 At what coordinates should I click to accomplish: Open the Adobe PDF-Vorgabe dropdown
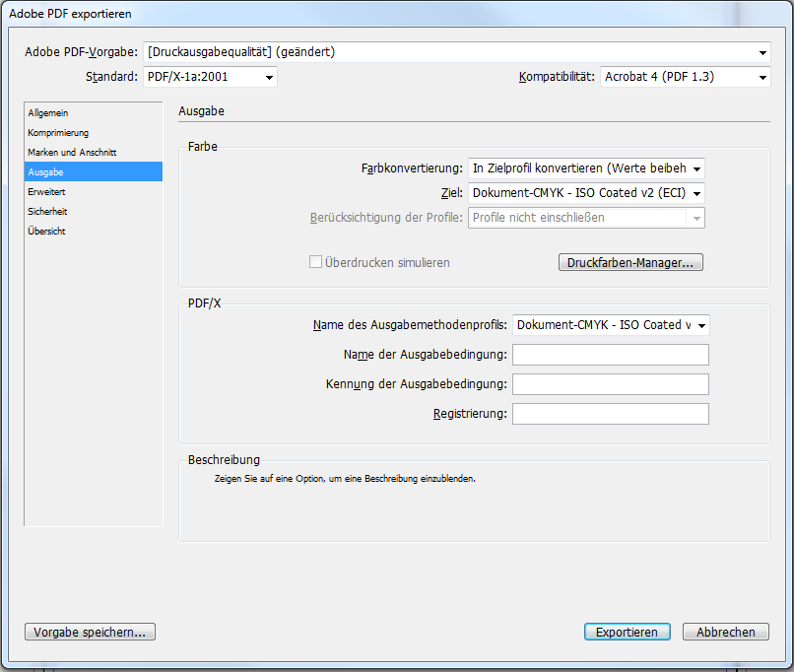pyautogui.click(x=456, y=52)
